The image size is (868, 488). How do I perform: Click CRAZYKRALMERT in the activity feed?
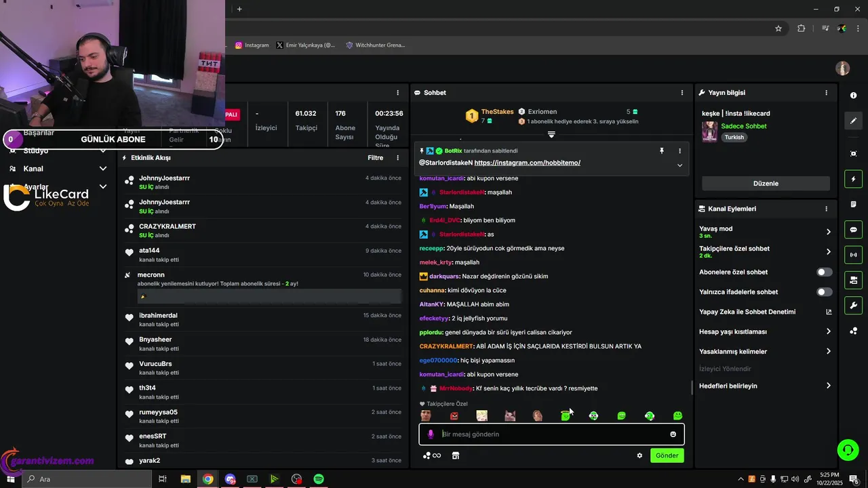pos(167,226)
